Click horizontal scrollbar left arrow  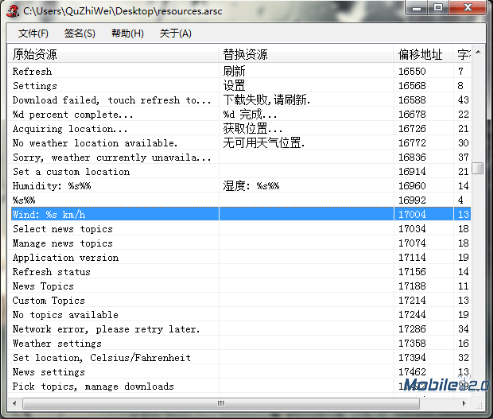(14, 403)
